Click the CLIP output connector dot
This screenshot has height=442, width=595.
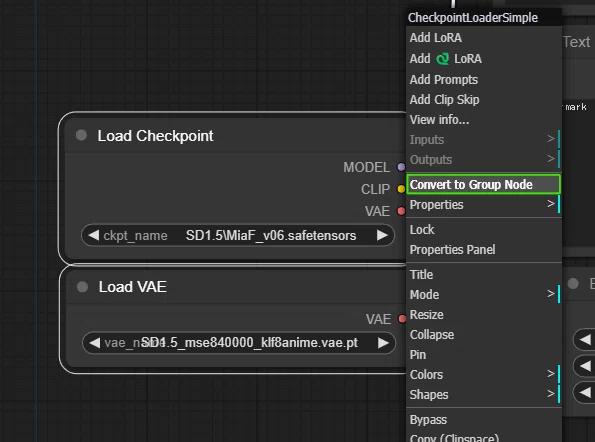point(401,189)
